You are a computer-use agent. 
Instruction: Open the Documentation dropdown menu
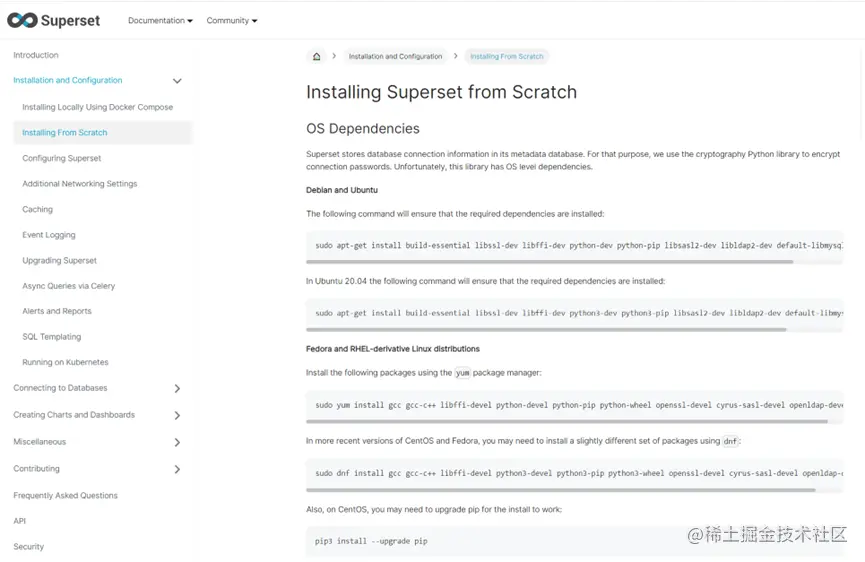(160, 21)
